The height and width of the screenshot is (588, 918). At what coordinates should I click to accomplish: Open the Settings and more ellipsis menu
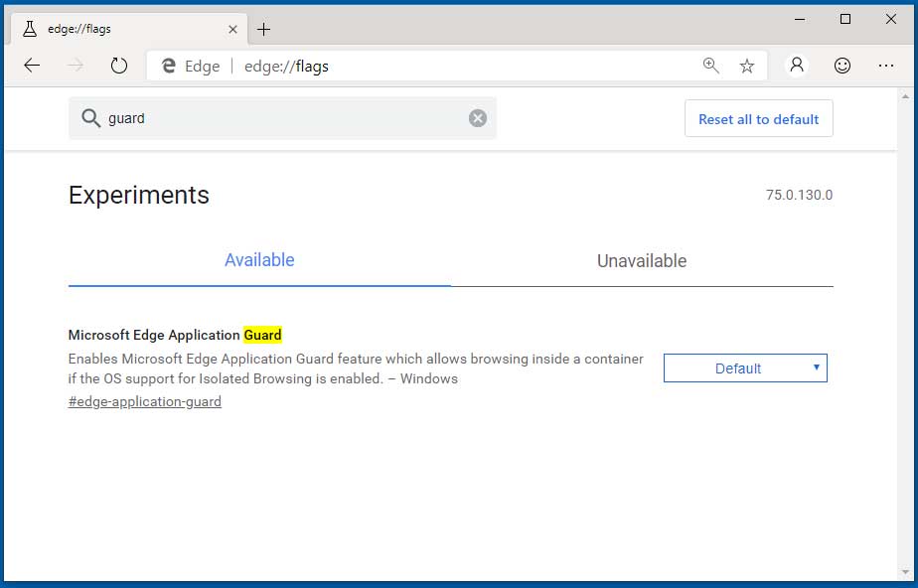[x=886, y=66]
